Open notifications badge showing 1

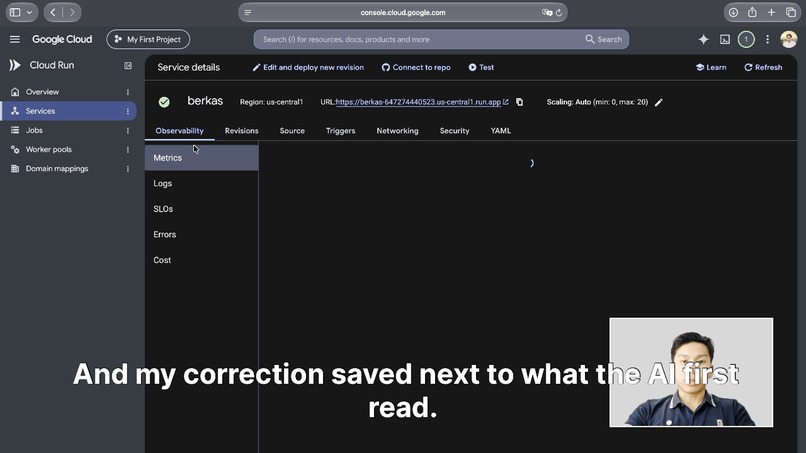746,39
